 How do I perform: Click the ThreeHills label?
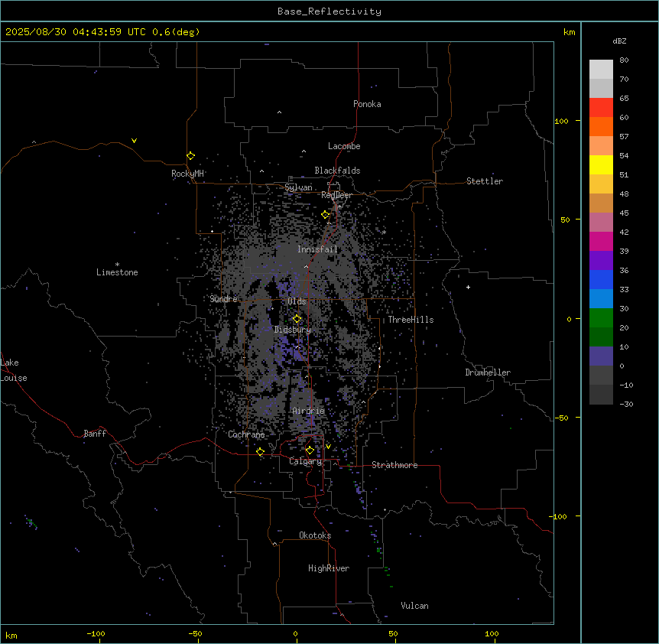[x=411, y=320]
